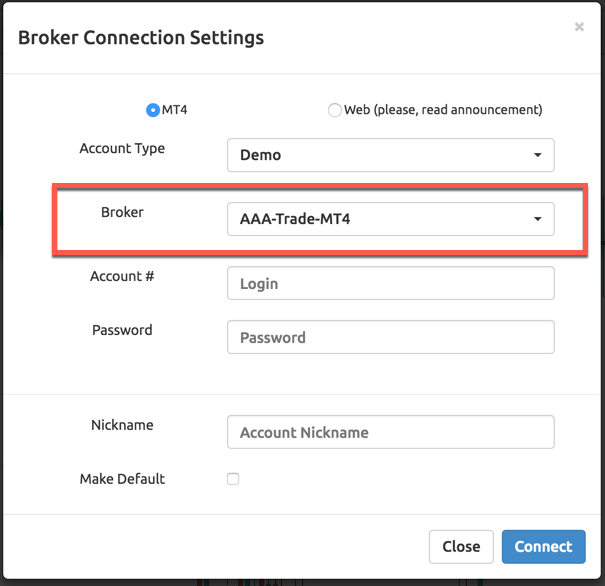605x586 pixels.
Task: Click the caret arrow in Account Type field
Action: 537,155
